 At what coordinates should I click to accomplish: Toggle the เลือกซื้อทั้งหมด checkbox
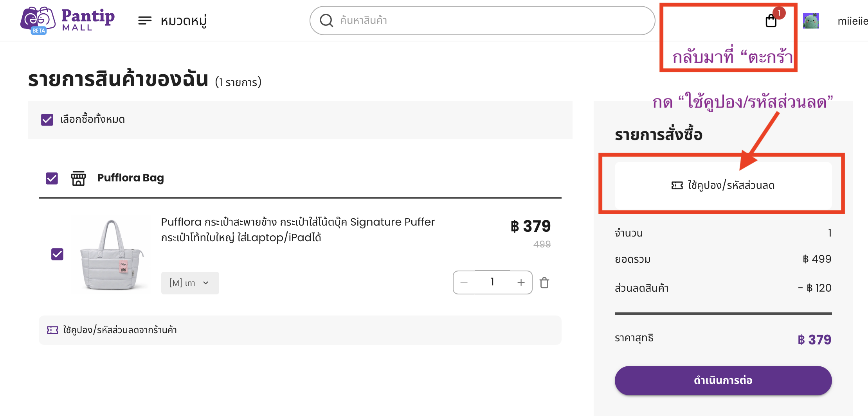(47, 120)
